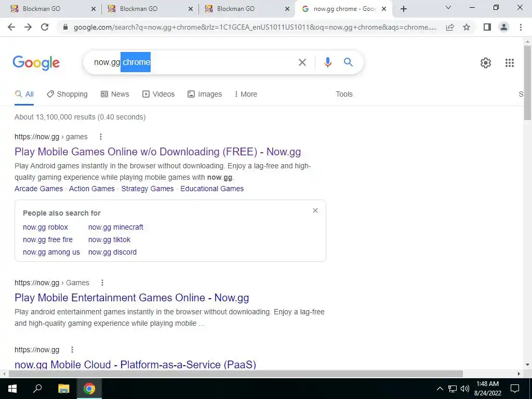Expand the More search filters menu
The image size is (532, 399).
246,94
